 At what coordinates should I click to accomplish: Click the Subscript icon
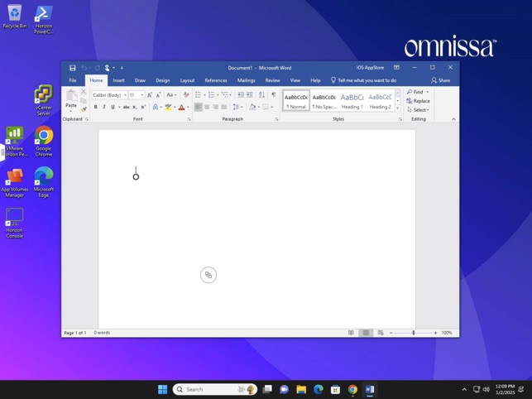coord(135,107)
